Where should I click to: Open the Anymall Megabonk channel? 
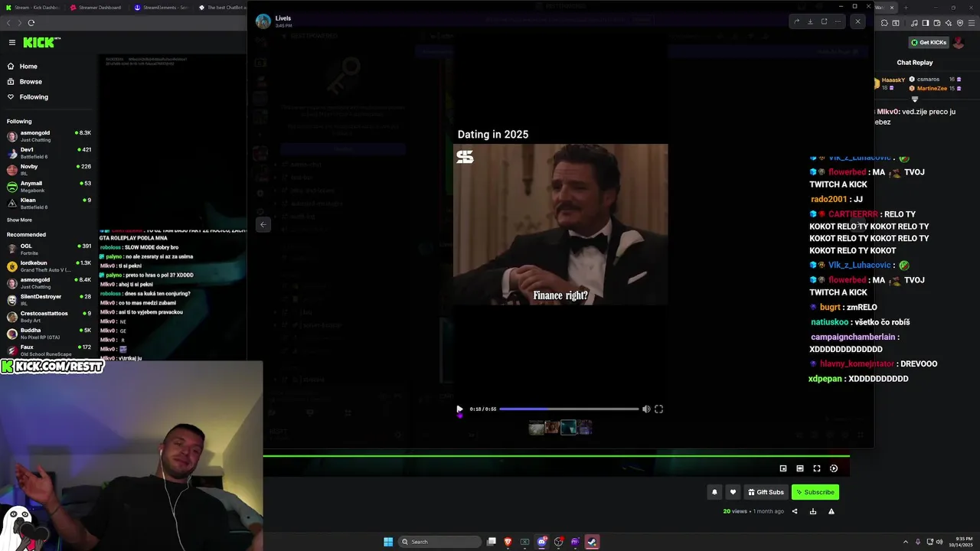(48, 187)
